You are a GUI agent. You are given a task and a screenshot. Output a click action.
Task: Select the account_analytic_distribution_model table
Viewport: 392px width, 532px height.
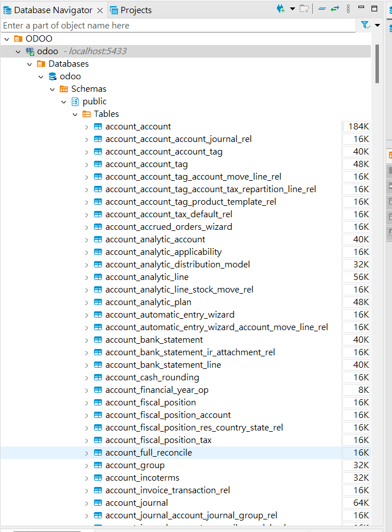point(177,265)
